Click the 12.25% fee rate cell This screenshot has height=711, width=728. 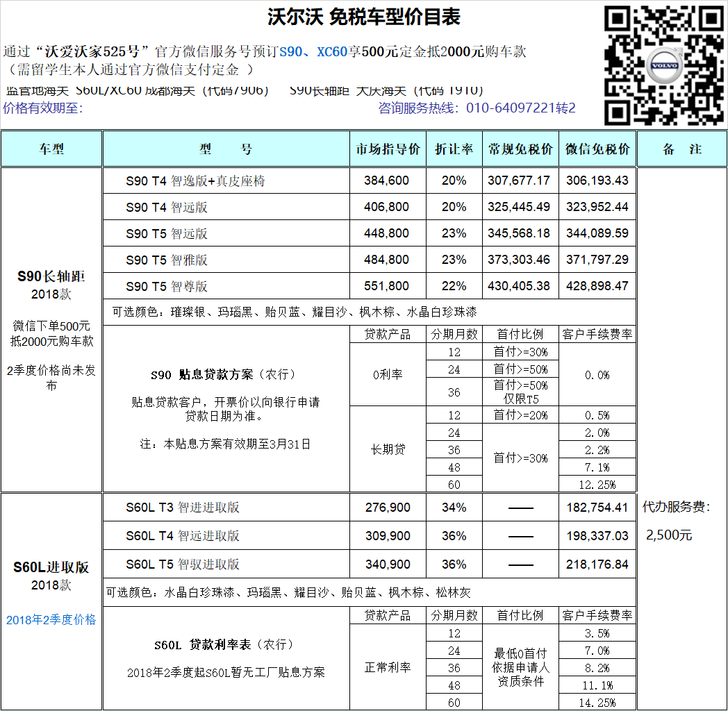(597, 485)
